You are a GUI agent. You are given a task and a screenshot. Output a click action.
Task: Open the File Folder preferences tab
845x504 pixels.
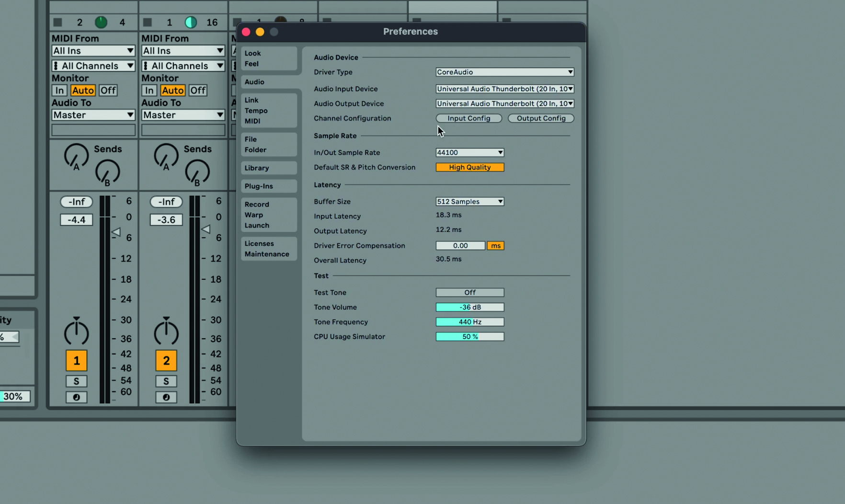269,145
